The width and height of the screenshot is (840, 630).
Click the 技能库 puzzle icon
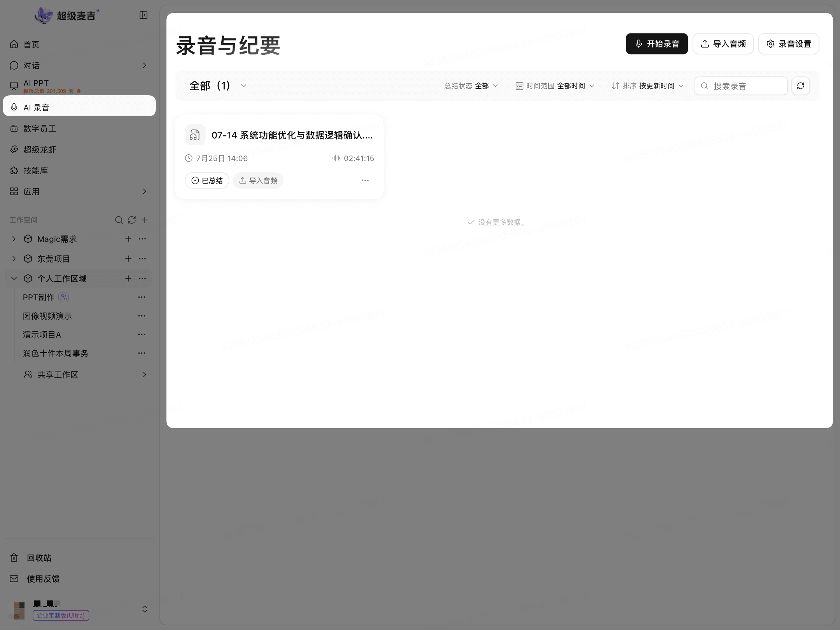point(14,170)
